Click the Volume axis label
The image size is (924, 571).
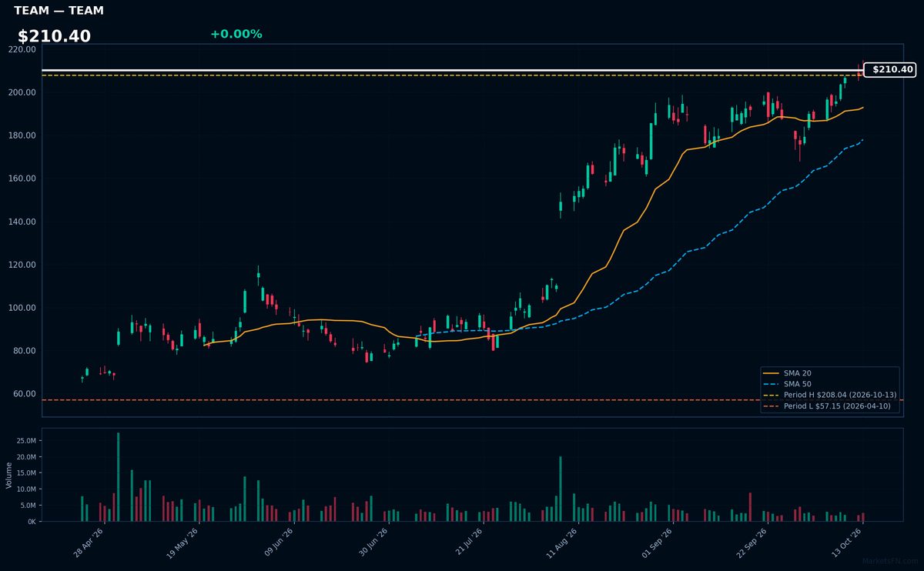click(9, 475)
